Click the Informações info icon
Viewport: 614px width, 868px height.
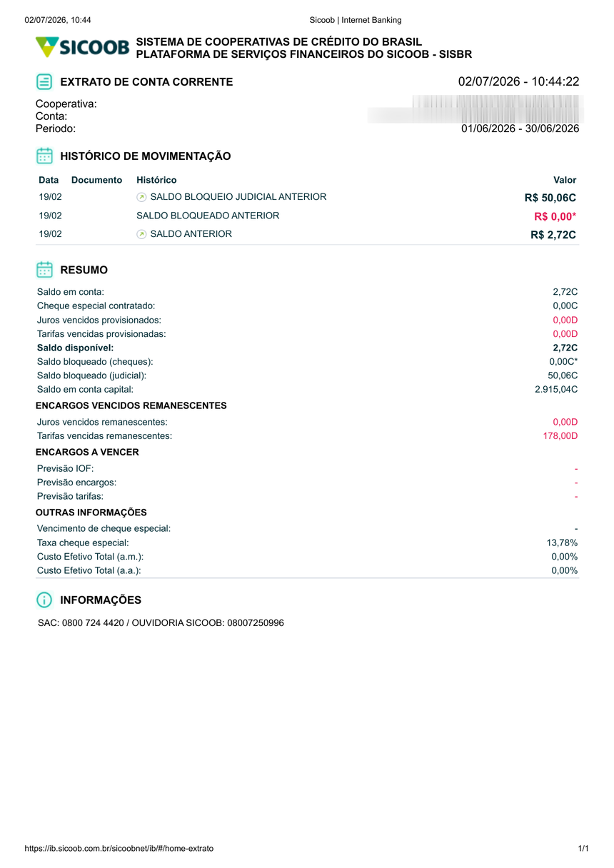[x=44, y=600]
